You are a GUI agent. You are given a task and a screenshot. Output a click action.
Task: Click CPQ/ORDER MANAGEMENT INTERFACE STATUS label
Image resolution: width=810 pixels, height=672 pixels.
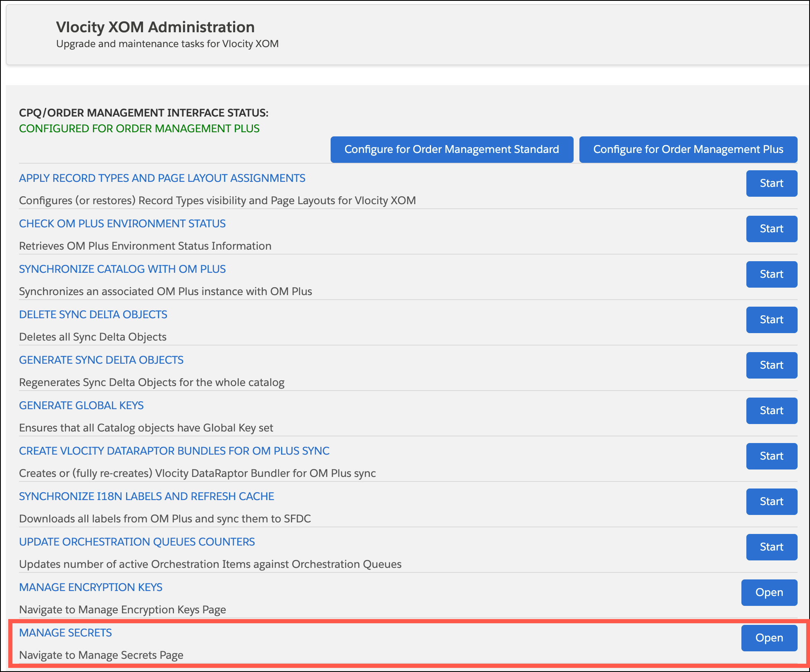click(x=144, y=113)
